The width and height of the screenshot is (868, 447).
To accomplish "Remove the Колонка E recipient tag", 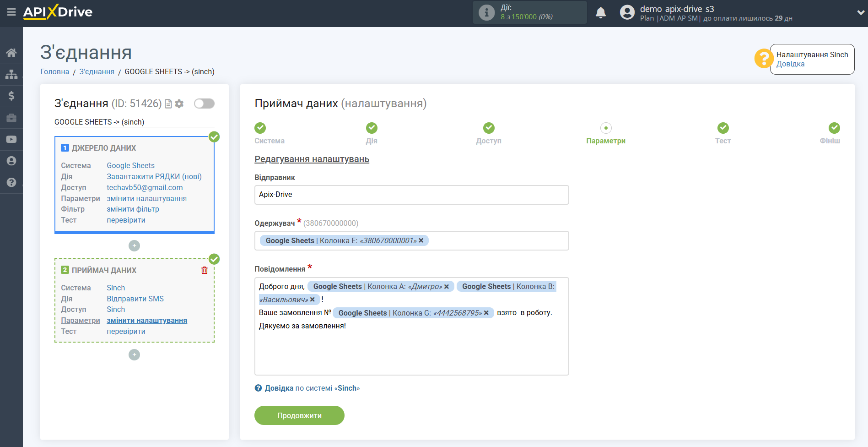I will pos(421,240).
